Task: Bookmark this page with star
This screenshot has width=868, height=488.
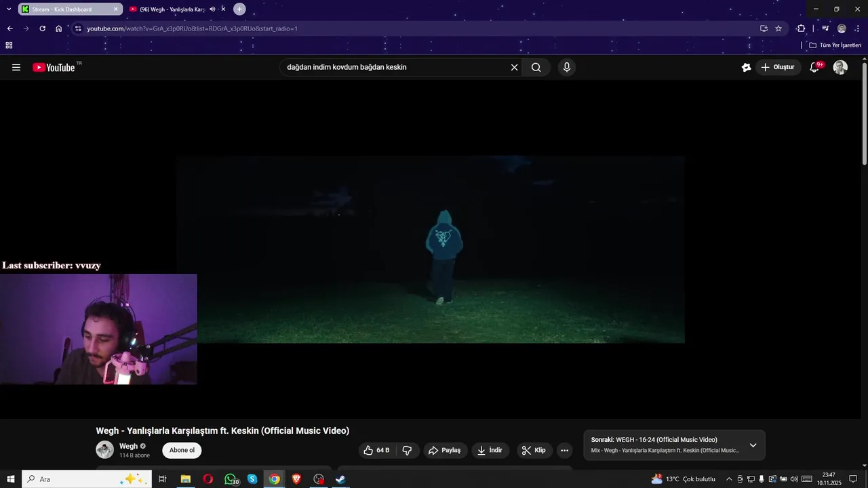Action: [778, 28]
